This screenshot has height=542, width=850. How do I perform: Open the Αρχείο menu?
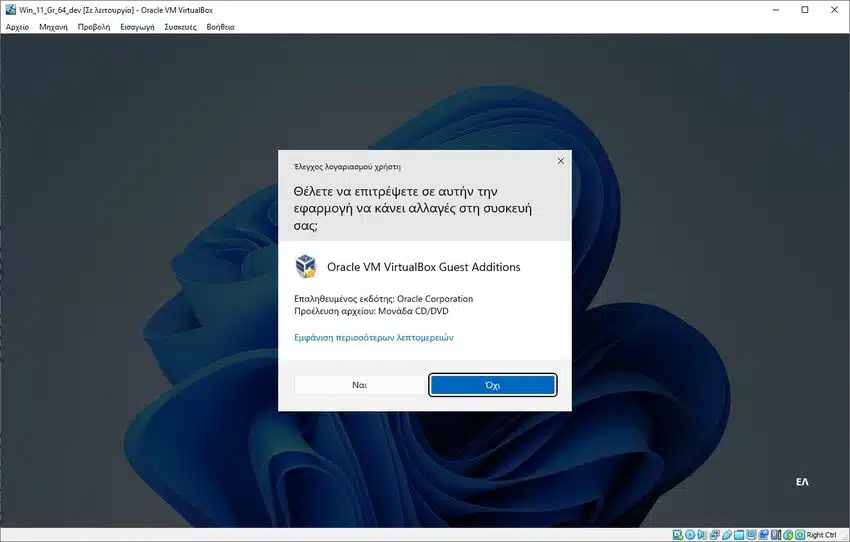(x=17, y=27)
